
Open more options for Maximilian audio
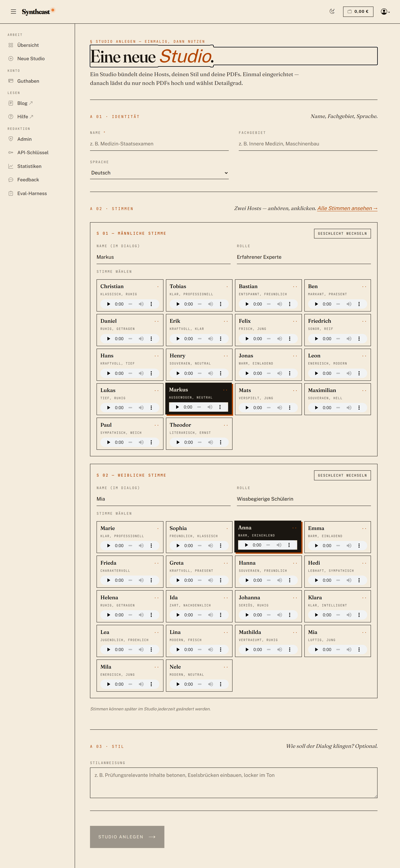[x=359, y=408]
